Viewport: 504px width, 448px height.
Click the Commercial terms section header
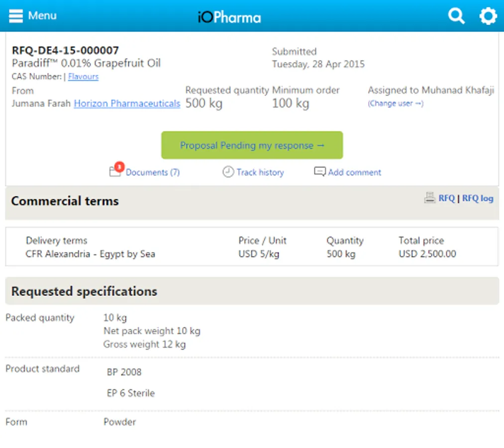click(252, 203)
